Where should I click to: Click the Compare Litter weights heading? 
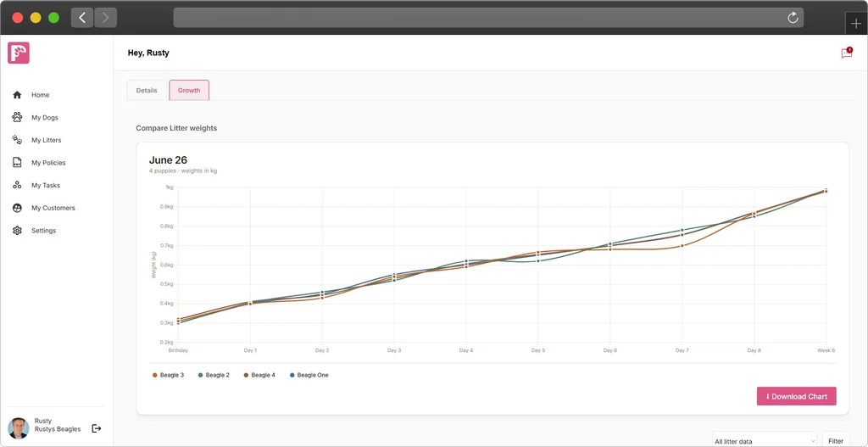176,128
